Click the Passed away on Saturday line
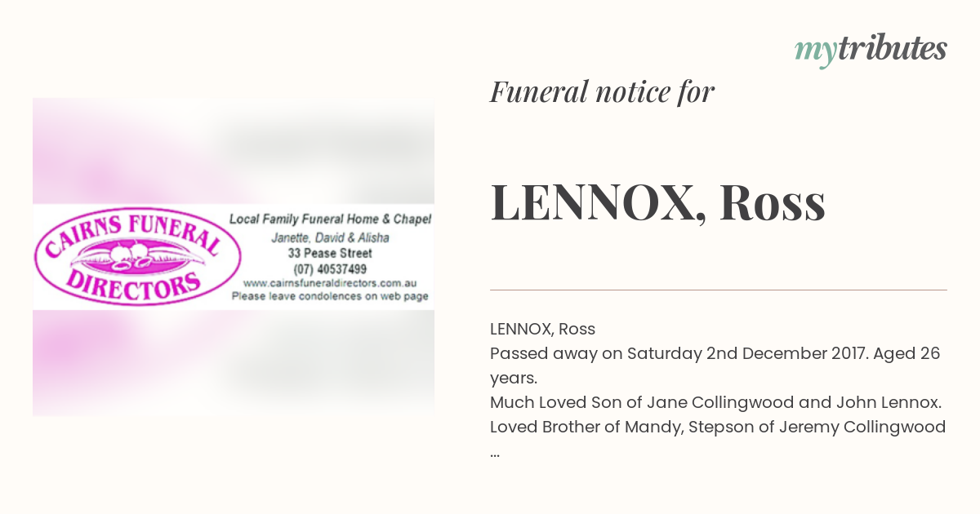980x514 pixels. pyautogui.click(x=715, y=366)
